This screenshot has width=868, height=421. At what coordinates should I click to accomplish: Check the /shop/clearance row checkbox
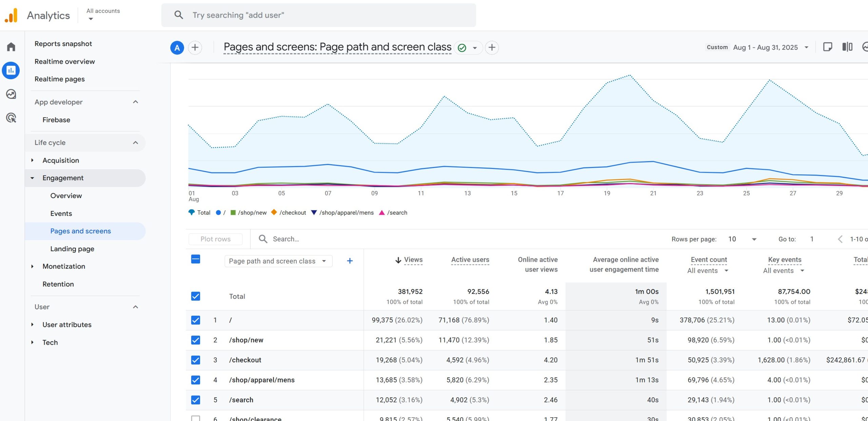pyautogui.click(x=196, y=419)
